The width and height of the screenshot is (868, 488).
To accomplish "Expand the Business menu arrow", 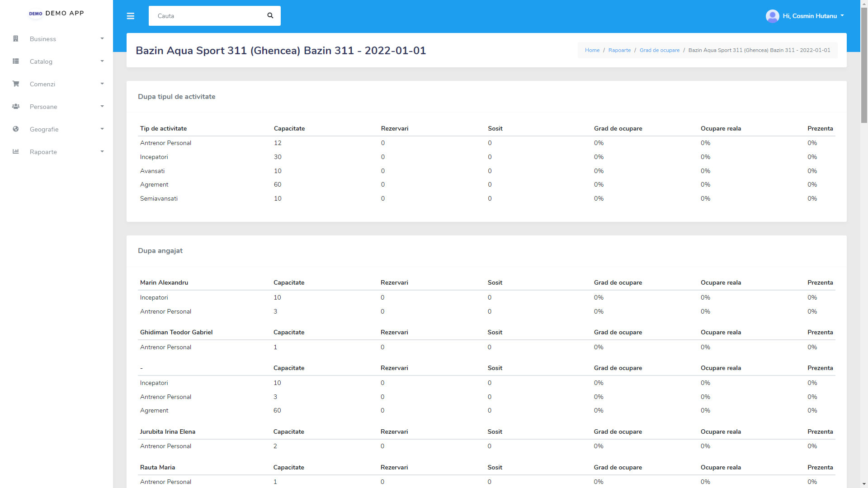I will [102, 39].
